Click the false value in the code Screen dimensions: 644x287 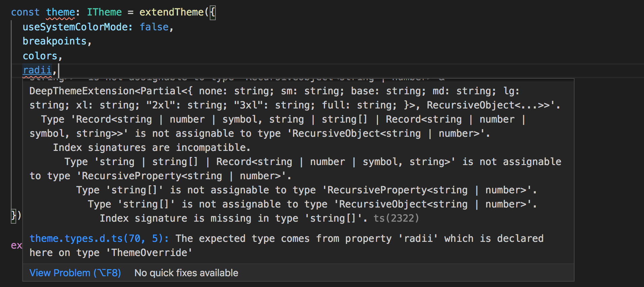click(x=154, y=27)
